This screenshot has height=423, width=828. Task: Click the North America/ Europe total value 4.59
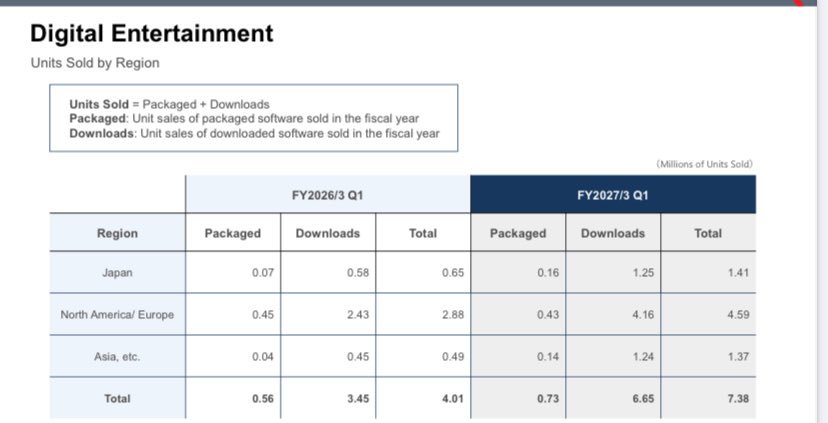(x=738, y=315)
